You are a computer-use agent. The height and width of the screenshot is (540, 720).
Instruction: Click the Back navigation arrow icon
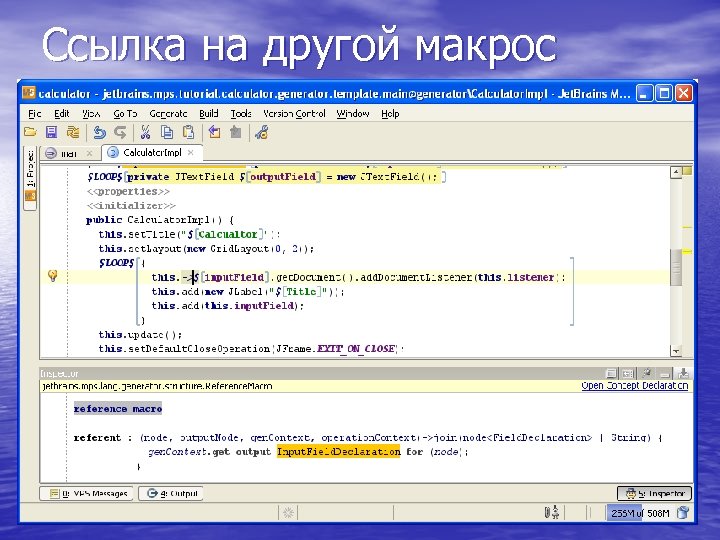pyautogui.click(x=214, y=132)
